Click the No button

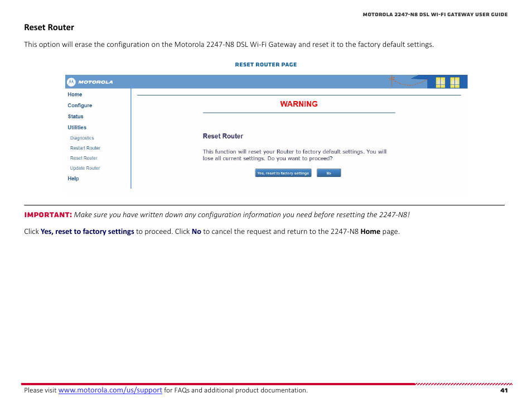tap(329, 173)
